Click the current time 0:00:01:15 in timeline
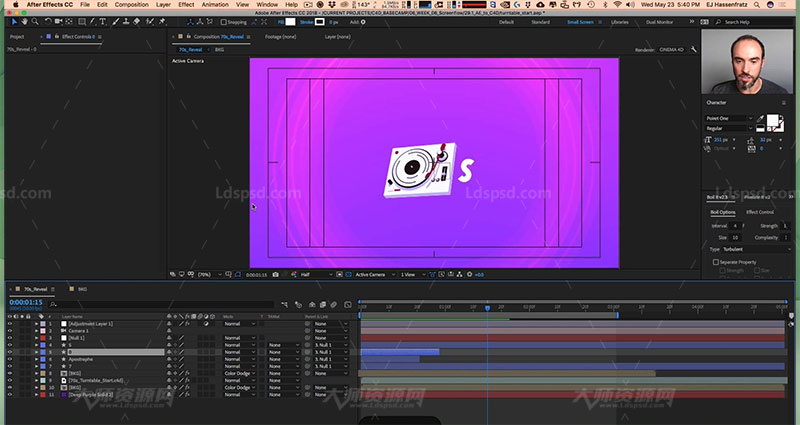Viewport: 800px width, 425px height. [x=26, y=303]
